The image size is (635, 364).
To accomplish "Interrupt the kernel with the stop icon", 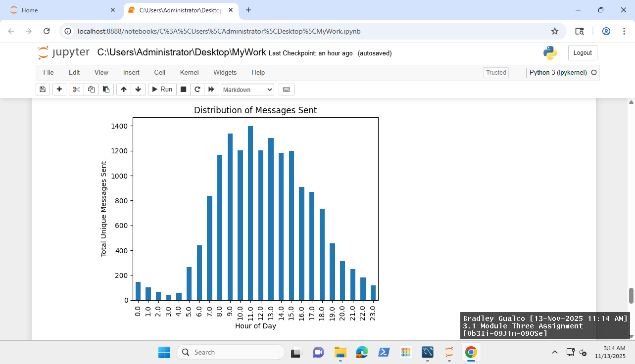I will [183, 90].
